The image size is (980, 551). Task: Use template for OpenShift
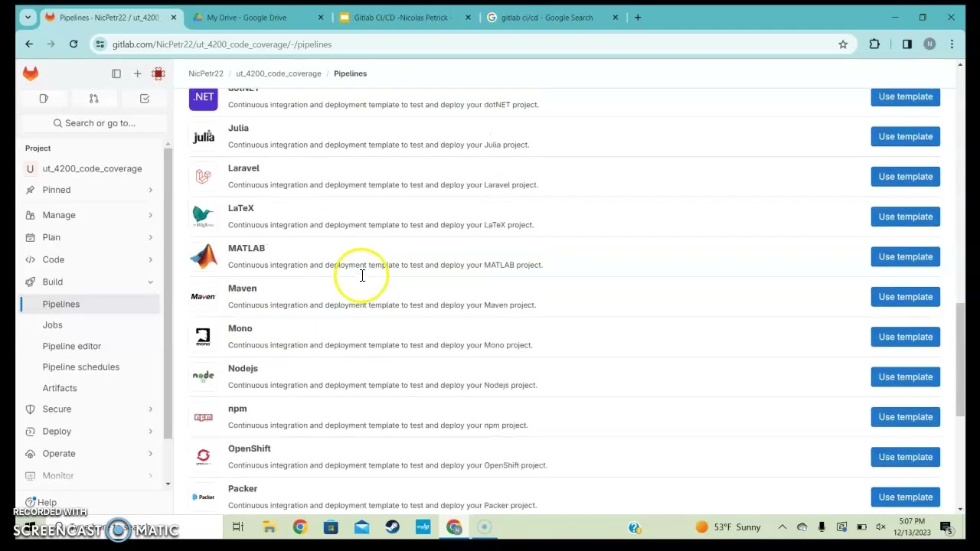pyautogui.click(x=905, y=457)
